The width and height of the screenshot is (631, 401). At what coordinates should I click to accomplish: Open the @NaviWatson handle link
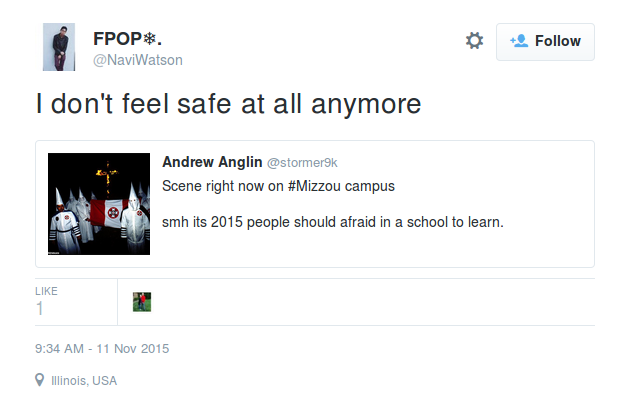pos(138,60)
